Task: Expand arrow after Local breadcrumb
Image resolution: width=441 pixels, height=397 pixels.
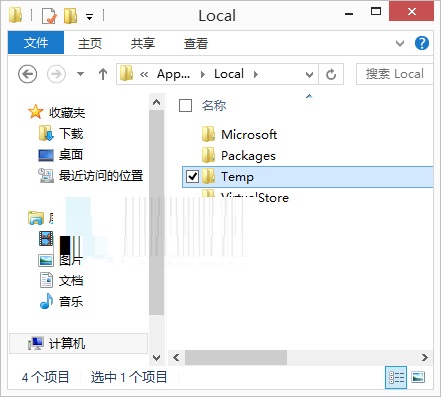Action: (255, 74)
